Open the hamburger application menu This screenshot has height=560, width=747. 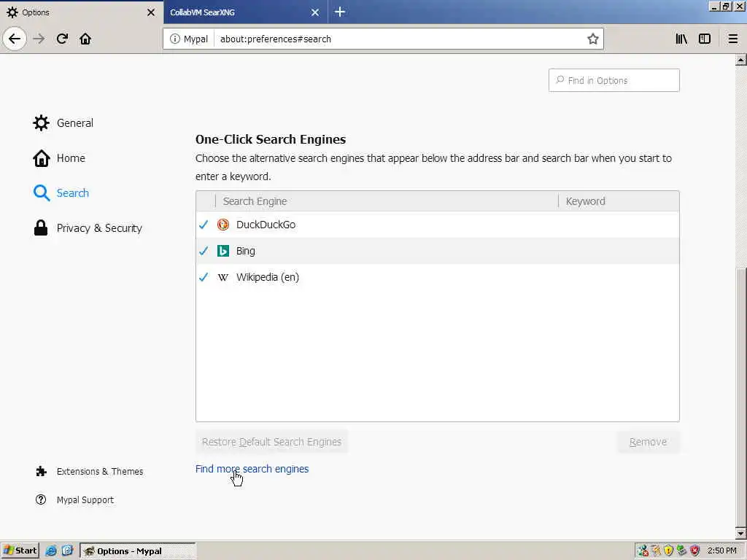(733, 39)
